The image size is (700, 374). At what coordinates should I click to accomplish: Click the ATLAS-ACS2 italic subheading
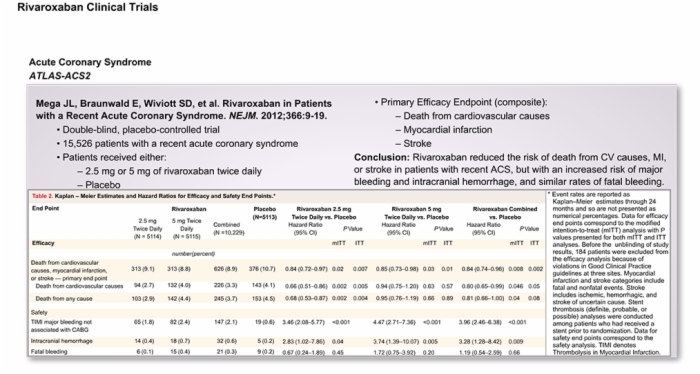[60, 76]
